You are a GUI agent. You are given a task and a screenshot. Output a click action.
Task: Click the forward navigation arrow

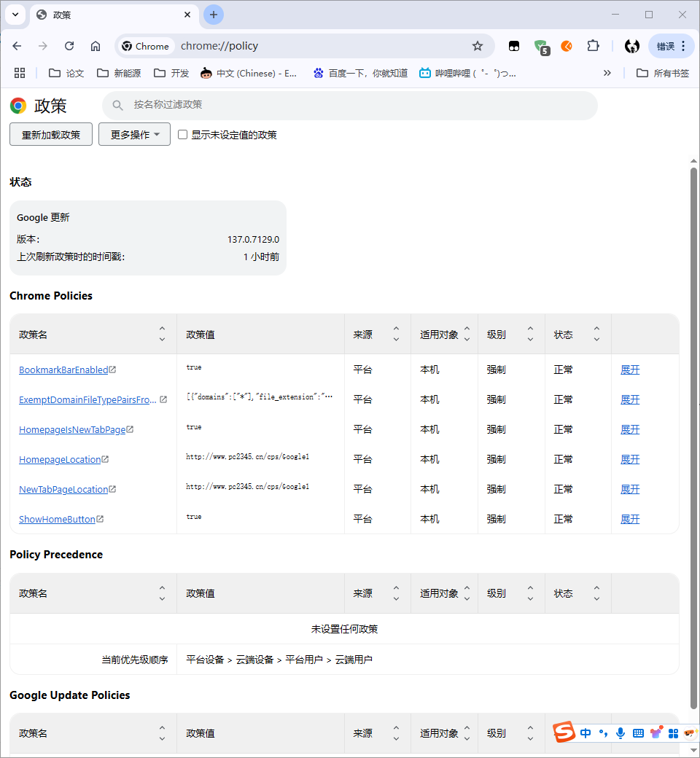pyautogui.click(x=43, y=46)
